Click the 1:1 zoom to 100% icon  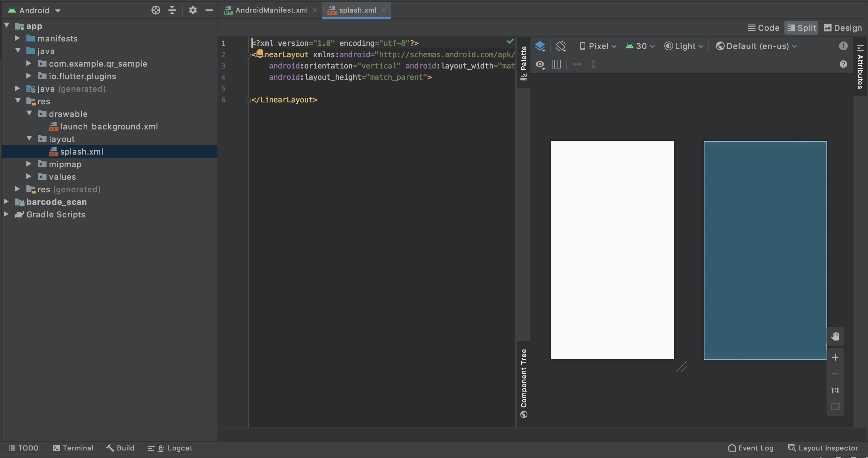(x=835, y=390)
